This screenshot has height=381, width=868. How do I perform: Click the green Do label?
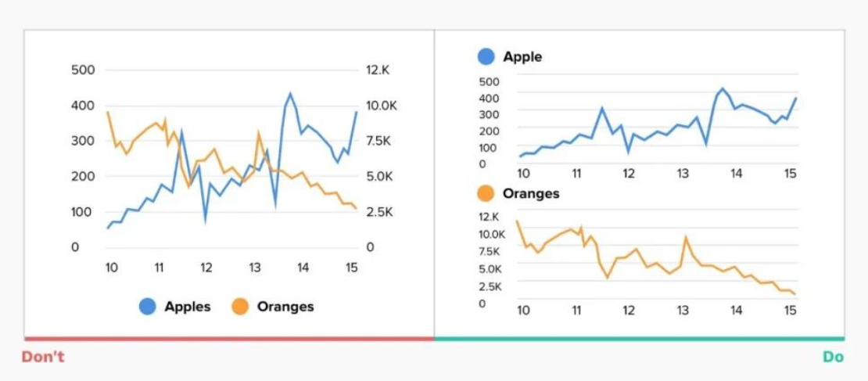pyautogui.click(x=833, y=357)
